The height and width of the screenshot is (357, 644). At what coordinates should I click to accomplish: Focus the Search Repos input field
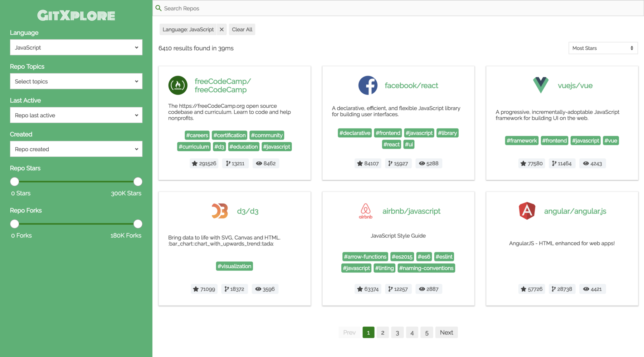tap(398, 8)
